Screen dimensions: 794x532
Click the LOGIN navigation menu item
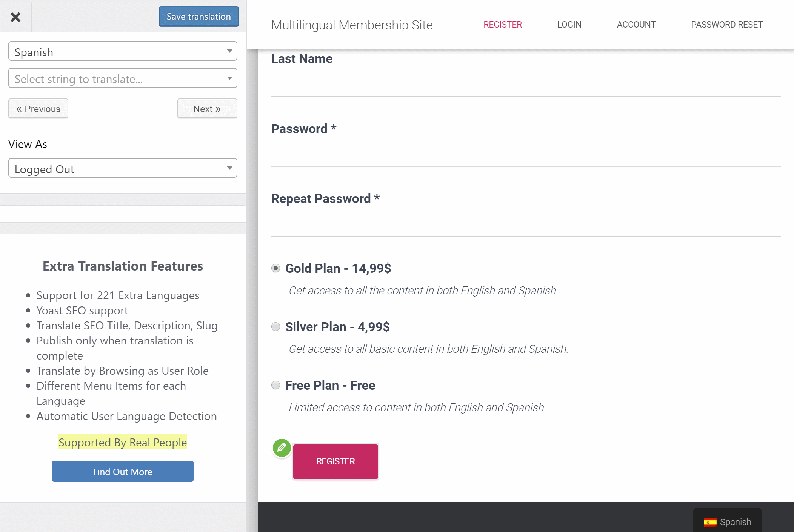(x=569, y=25)
